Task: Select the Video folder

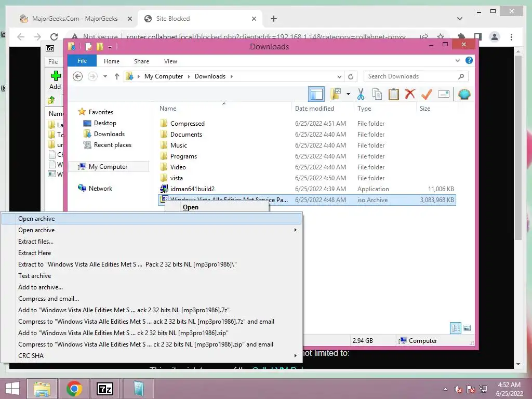Action: 178,167
